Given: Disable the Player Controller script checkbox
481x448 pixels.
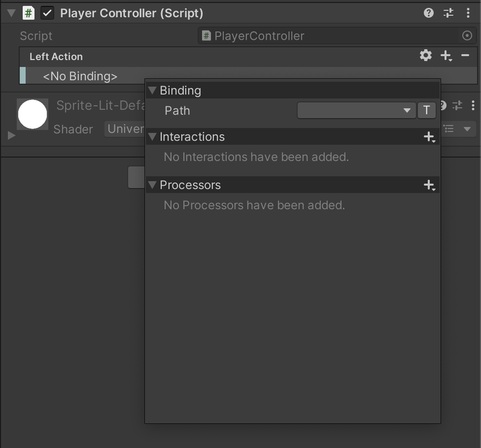Looking at the screenshot, I should (47, 13).
